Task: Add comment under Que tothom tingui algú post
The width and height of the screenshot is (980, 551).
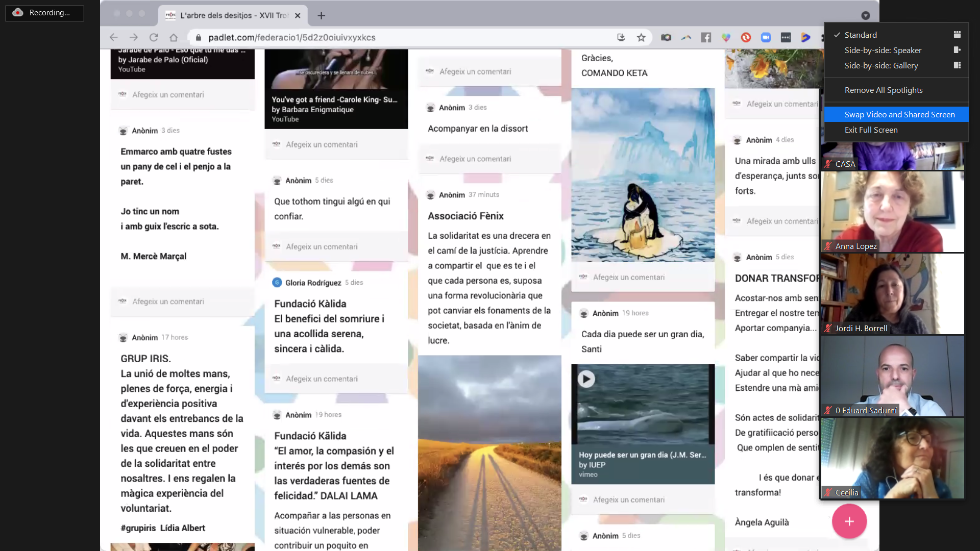Action: (x=336, y=246)
